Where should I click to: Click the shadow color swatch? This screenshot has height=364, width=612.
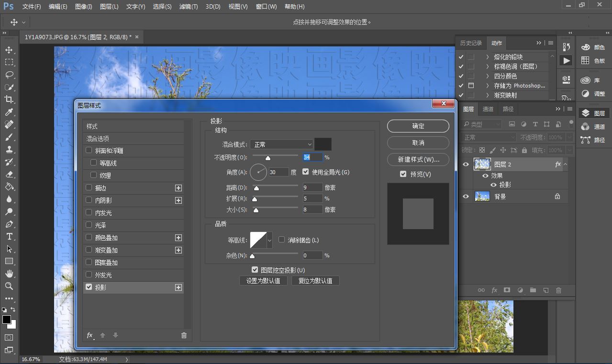(323, 144)
